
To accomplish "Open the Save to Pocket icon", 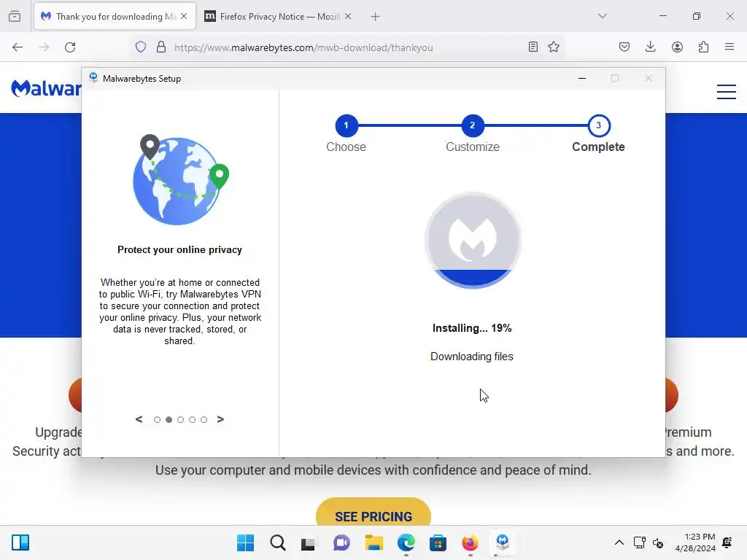I will point(624,47).
